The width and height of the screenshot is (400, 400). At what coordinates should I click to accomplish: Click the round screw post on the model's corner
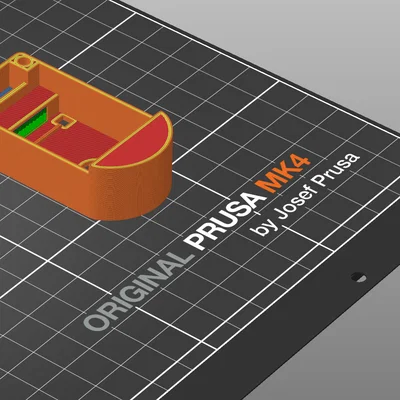click(25, 62)
